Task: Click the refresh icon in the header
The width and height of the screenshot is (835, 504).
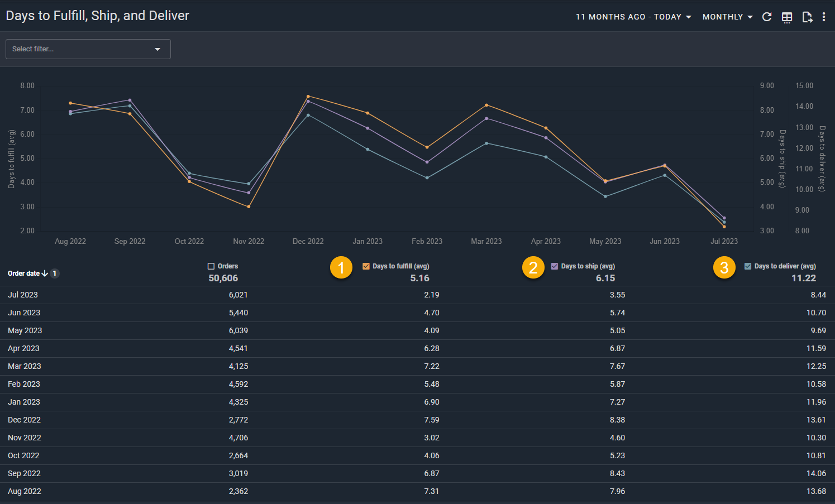Action: coord(767,17)
